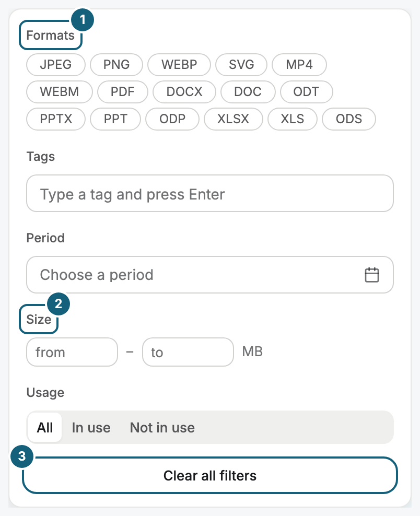420x516 pixels.
Task: Select the PPTX format chip
Action: (x=55, y=119)
